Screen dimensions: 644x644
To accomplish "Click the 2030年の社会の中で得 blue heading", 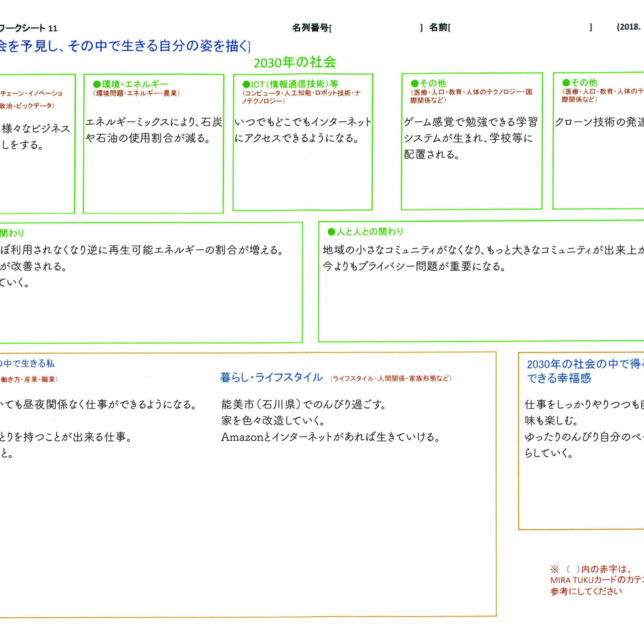I will [585, 364].
